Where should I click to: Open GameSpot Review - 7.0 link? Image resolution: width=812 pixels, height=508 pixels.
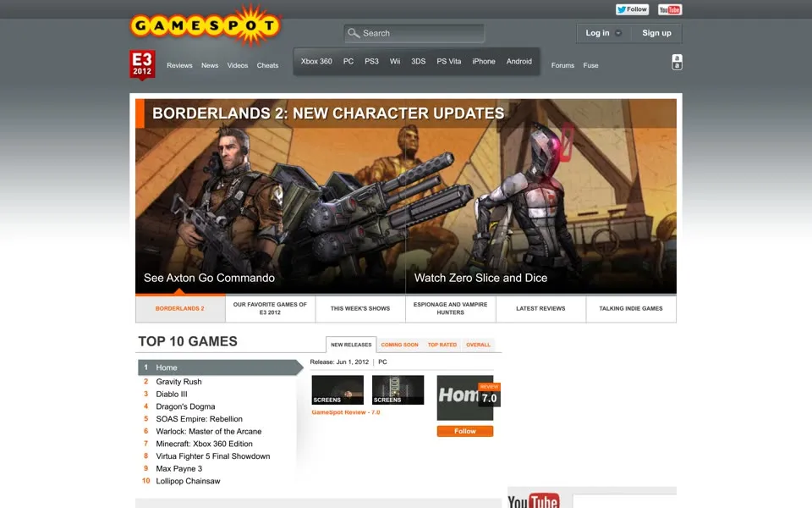(x=346, y=412)
